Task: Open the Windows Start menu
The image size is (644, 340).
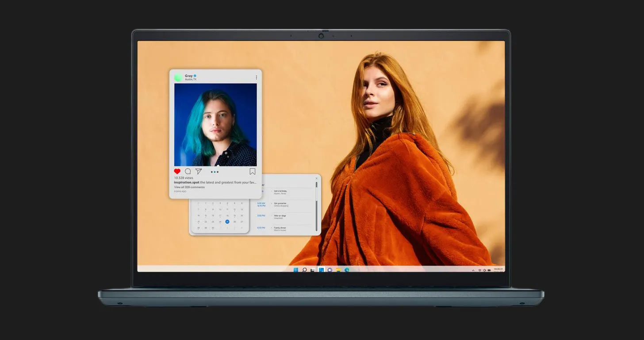Action: pos(295,270)
